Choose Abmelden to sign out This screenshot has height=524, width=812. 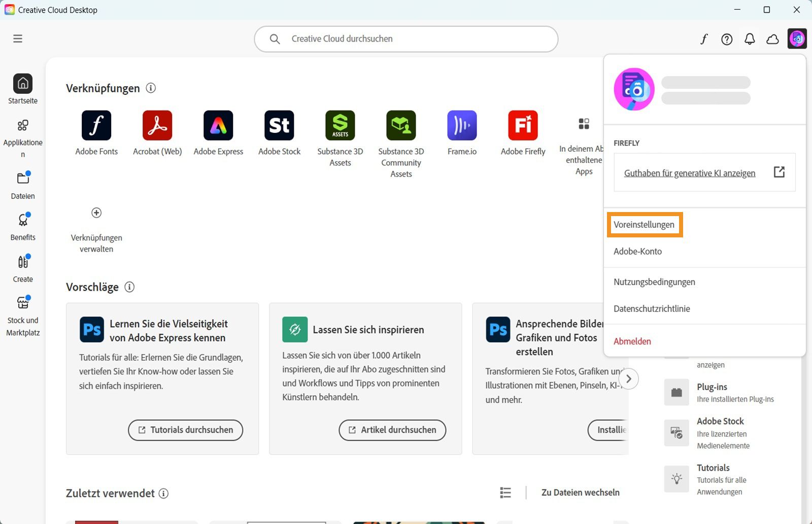[x=632, y=341]
